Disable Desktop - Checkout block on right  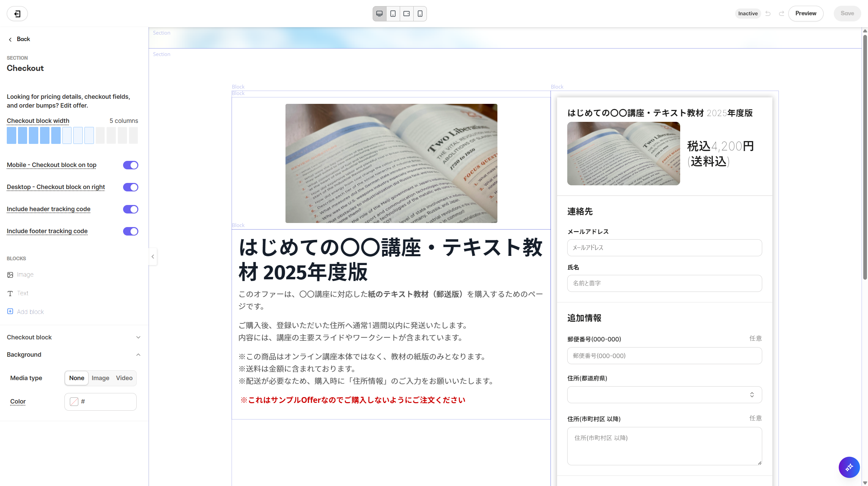[x=131, y=187]
